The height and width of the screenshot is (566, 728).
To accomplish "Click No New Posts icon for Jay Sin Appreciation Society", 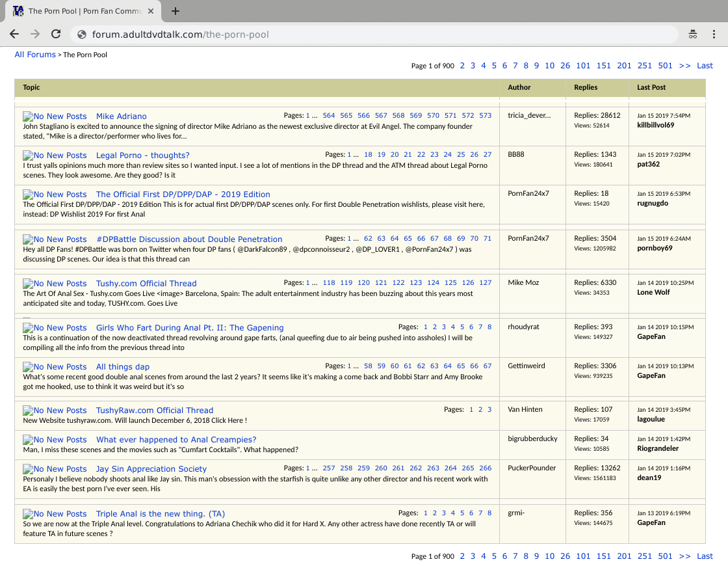I will [55, 469].
